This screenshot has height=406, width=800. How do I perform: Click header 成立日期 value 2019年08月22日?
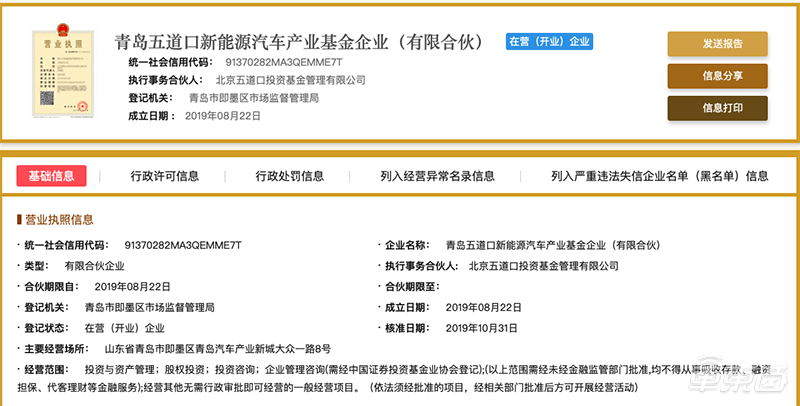(x=222, y=116)
